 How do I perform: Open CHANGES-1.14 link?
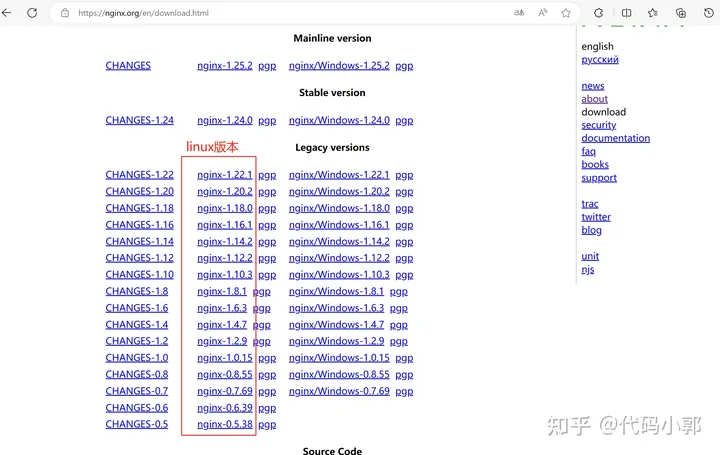tap(140, 242)
